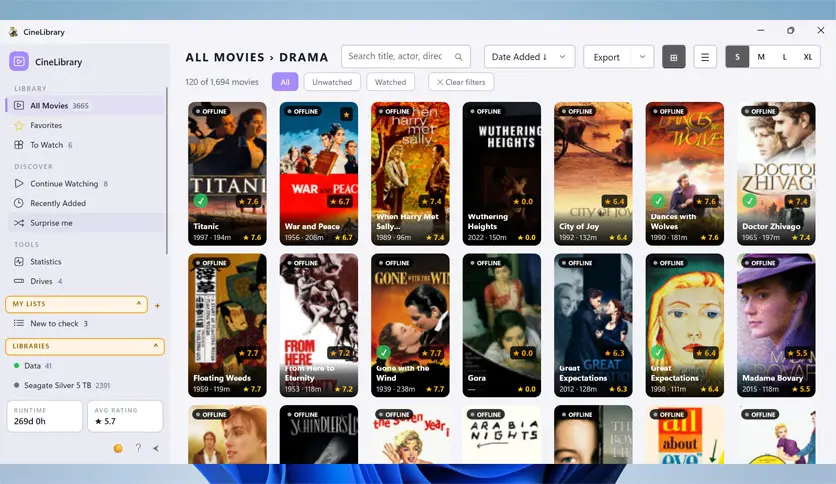Click Clear filters button

461,82
